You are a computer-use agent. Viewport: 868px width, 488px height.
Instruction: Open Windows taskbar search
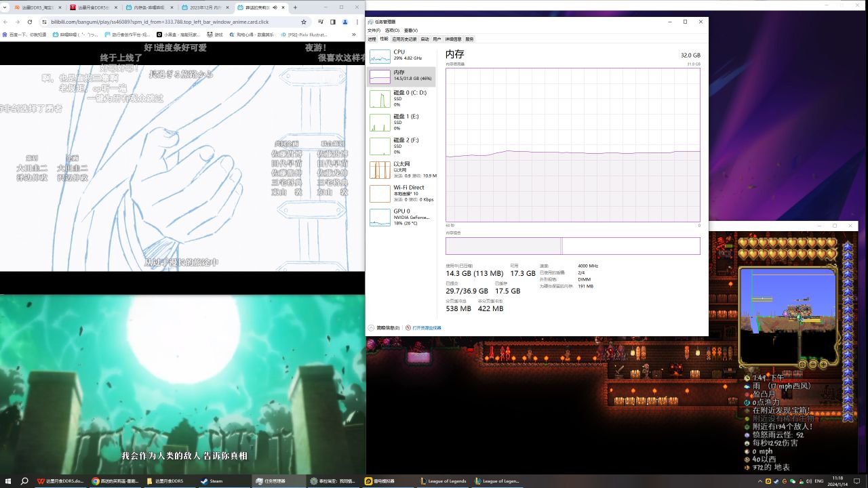click(x=24, y=481)
